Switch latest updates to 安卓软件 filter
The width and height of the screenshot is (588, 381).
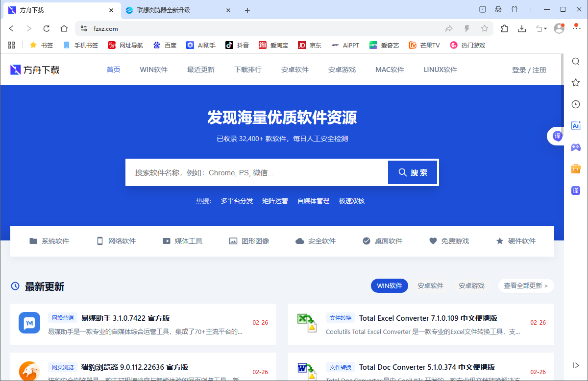(x=430, y=286)
